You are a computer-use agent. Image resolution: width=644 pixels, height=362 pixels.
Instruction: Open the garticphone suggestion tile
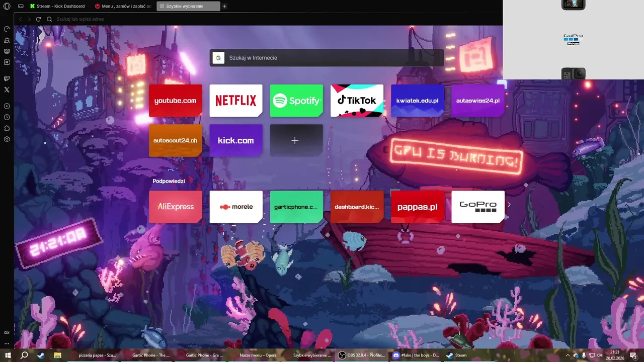(296, 207)
